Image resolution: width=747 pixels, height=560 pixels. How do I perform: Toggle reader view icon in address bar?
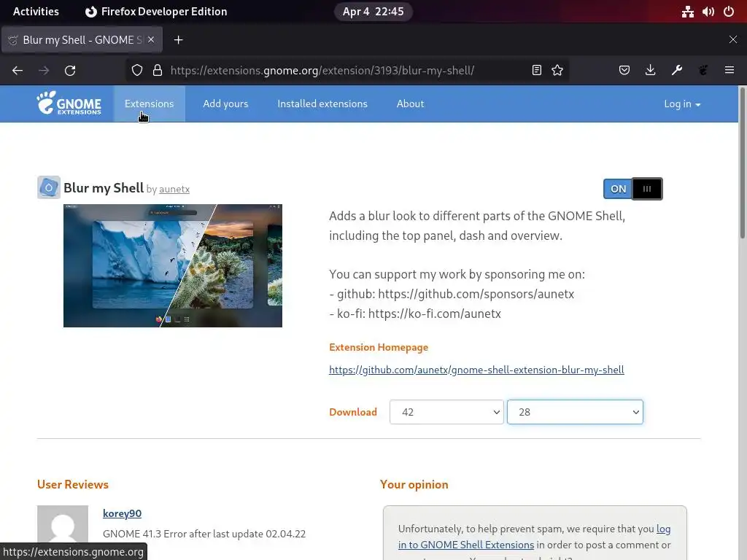(536, 71)
